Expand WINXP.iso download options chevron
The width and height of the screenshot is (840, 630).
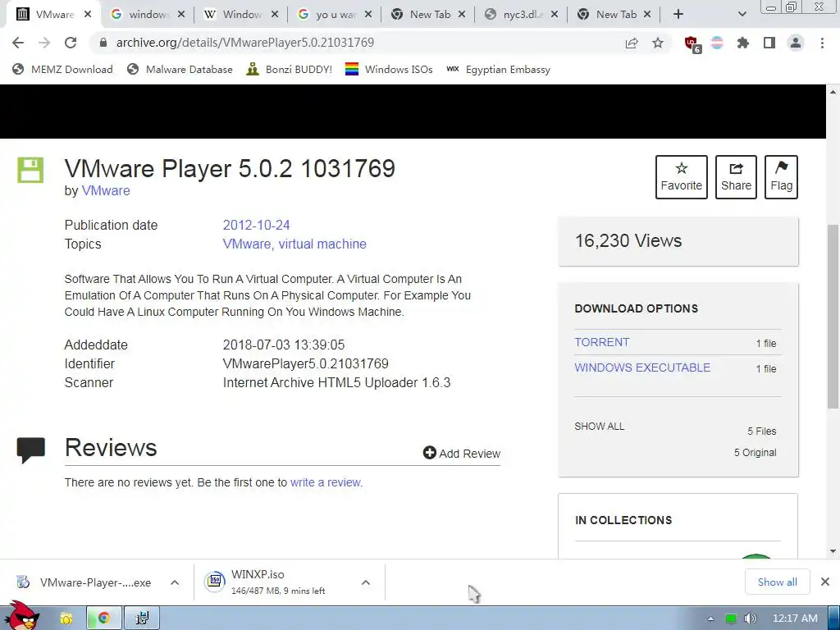pos(366,582)
